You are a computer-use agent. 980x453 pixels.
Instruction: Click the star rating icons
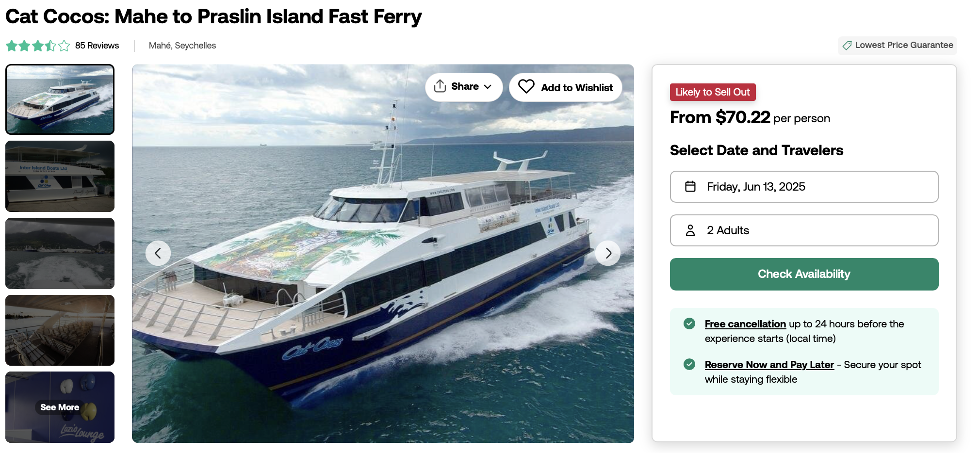click(38, 46)
